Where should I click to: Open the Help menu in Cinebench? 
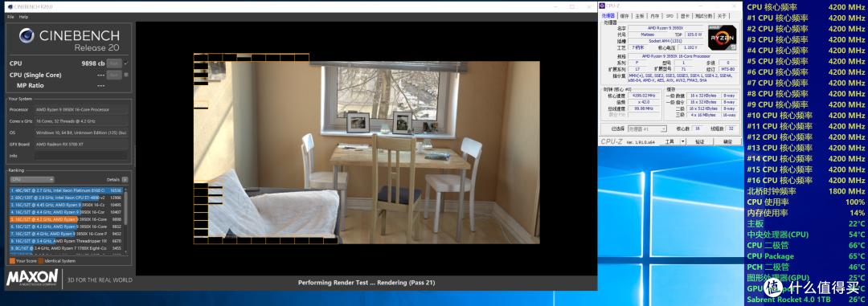23,17
